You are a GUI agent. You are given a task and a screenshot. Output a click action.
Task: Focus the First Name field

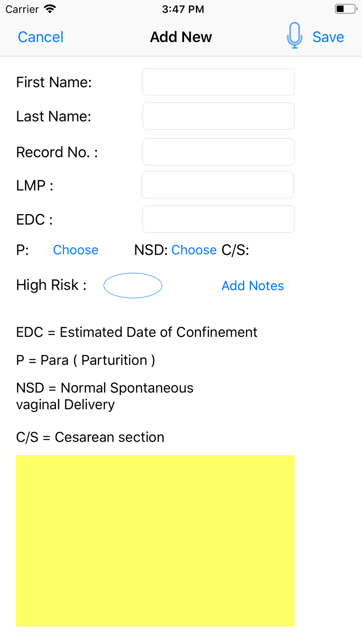[x=218, y=82]
